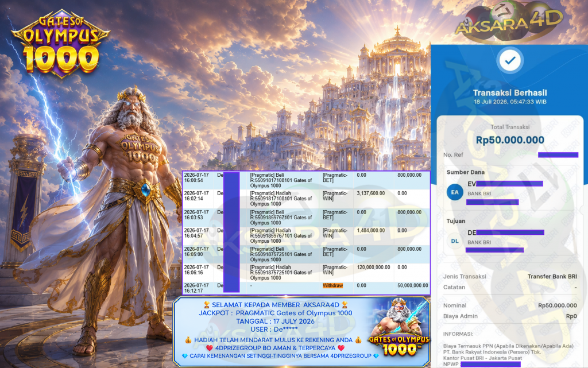588x368 pixels.
Task: Click 800,000.00 bet in the 16:00:54 row
Action: (409, 175)
